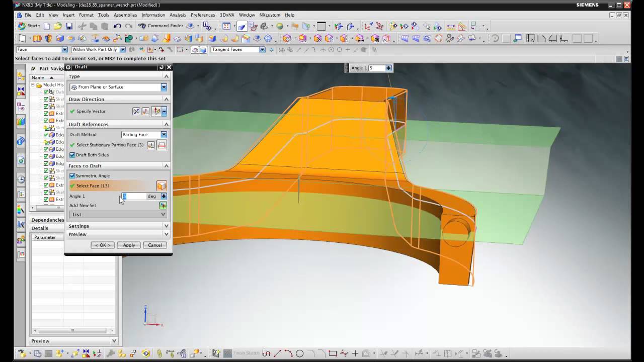The width and height of the screenshot is (644, 362).
Task: Open the From Plane or Surface type dropdown
Action: click(164, 87)
